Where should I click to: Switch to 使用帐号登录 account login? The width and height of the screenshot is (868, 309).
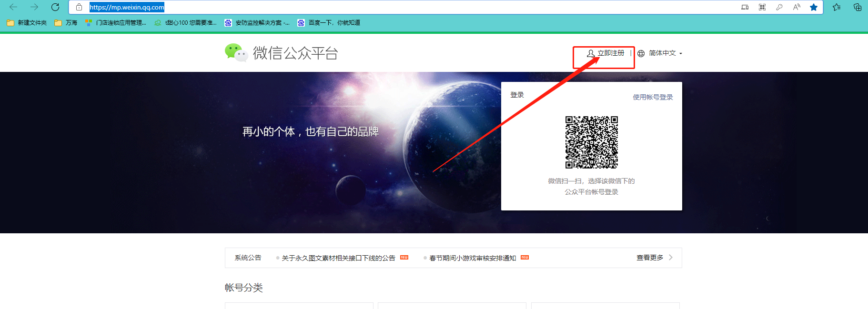(652, 97)
